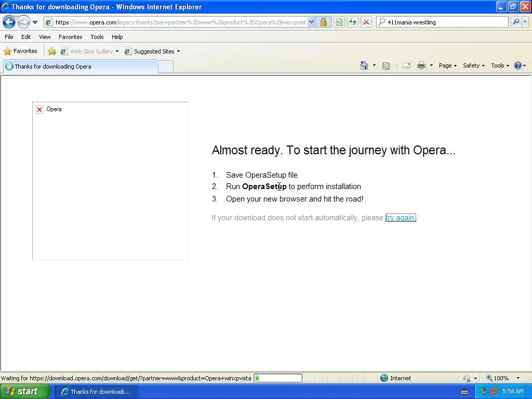The image size is (532, 399).
Task: Click the network tray icon
Action: tap(484, 392)
